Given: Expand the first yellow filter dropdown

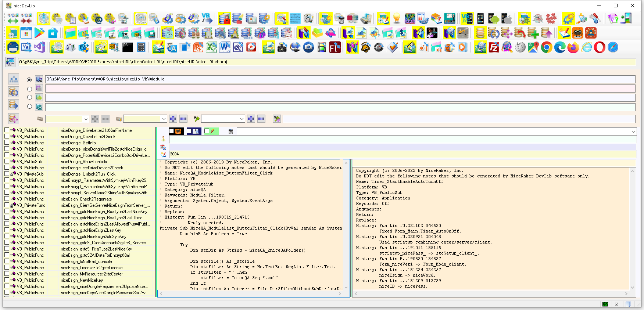Looking at the screenshot, I should coord(86,119).
